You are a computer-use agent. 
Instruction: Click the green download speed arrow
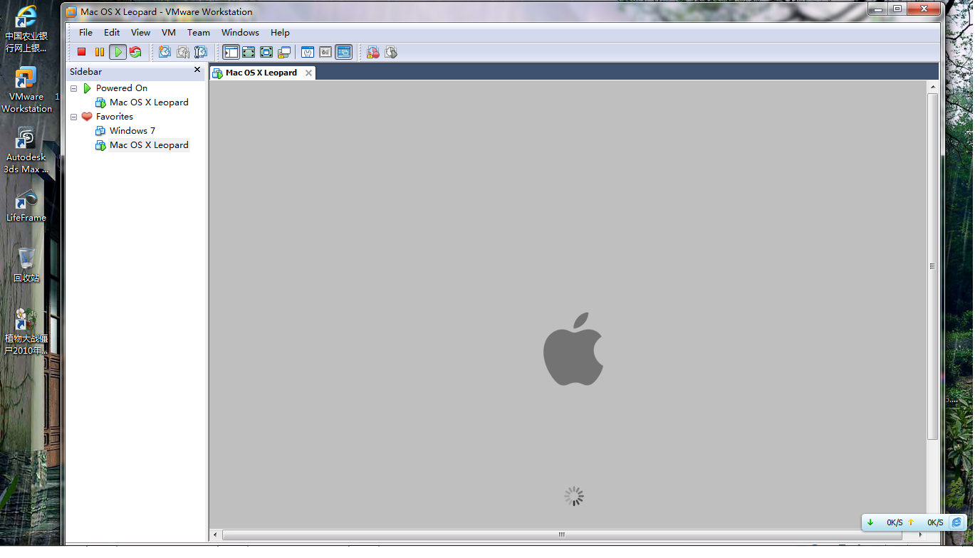(870, 522)
